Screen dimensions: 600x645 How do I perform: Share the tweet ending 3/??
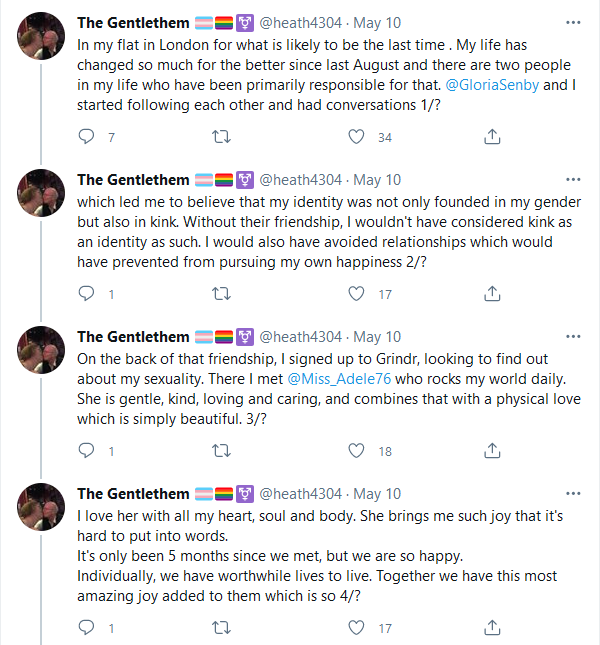492,451
